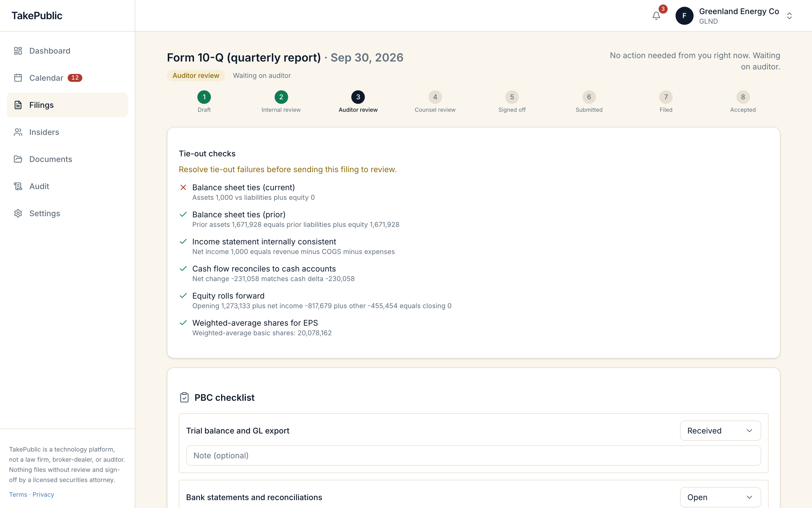Click the Terms link
The image size is (812, 508).
point(18,494)
